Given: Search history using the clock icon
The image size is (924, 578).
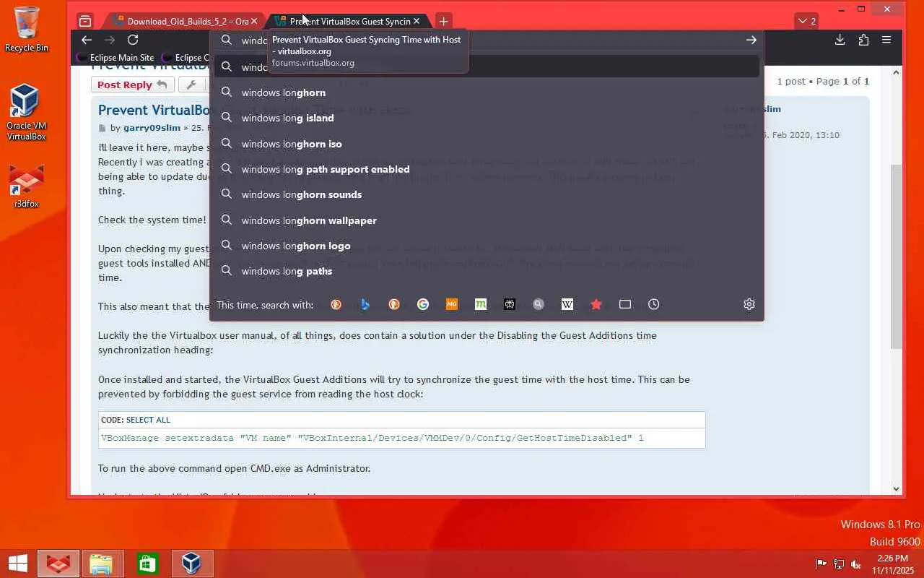Looking at the screenshot, I should pyautogui.click(x=654, y=304).
